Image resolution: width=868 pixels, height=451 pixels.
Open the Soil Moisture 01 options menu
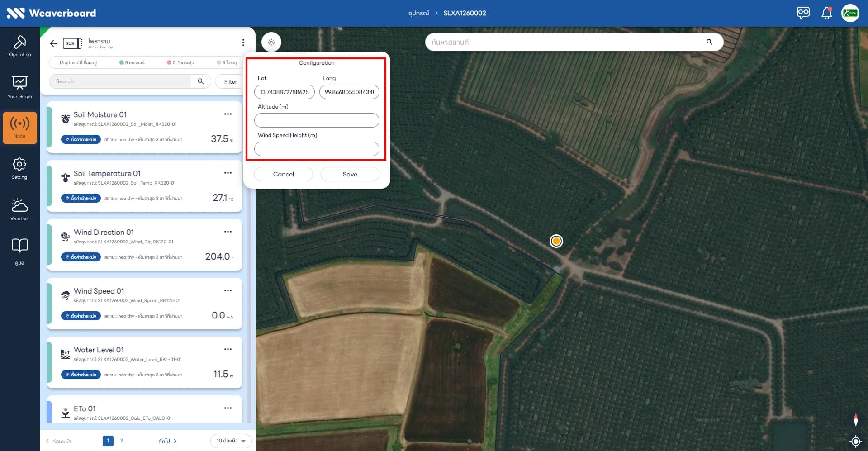point(228,114)
